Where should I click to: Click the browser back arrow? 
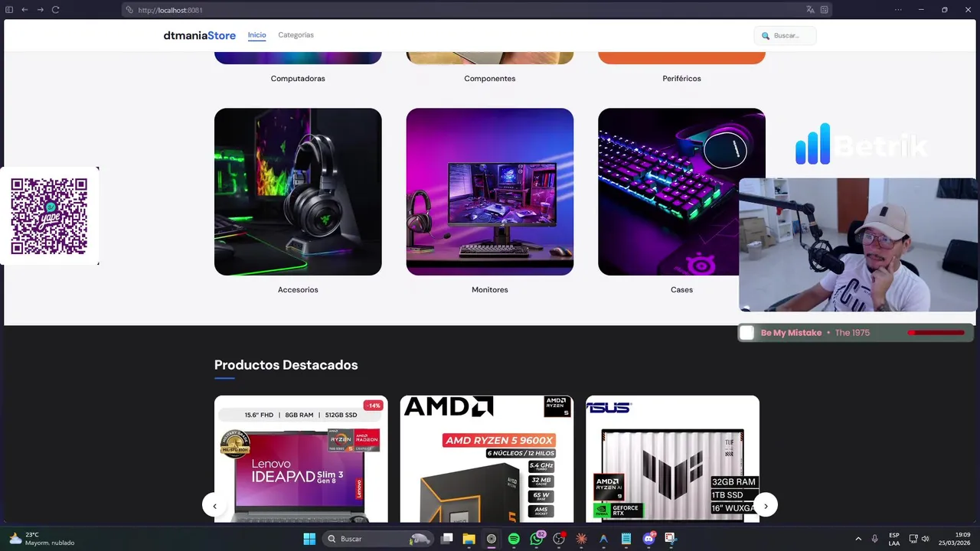(24, 10)
